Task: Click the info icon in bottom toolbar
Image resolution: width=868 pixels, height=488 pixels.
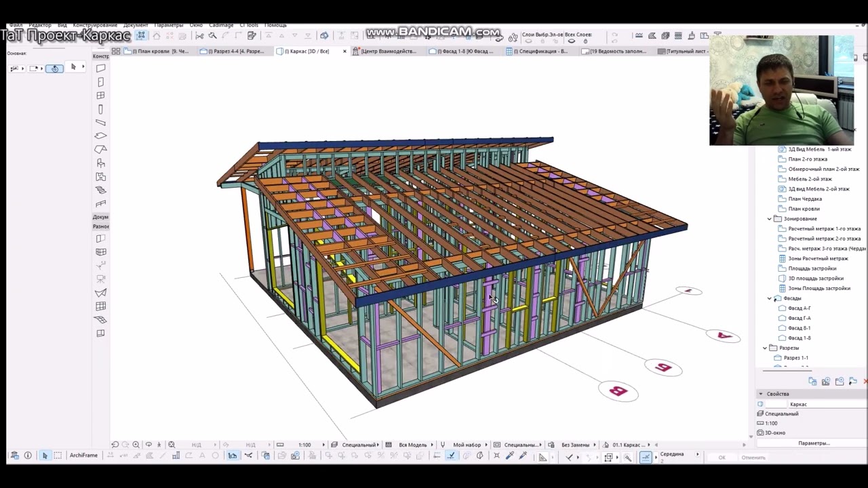Action: tap(28, 455)
